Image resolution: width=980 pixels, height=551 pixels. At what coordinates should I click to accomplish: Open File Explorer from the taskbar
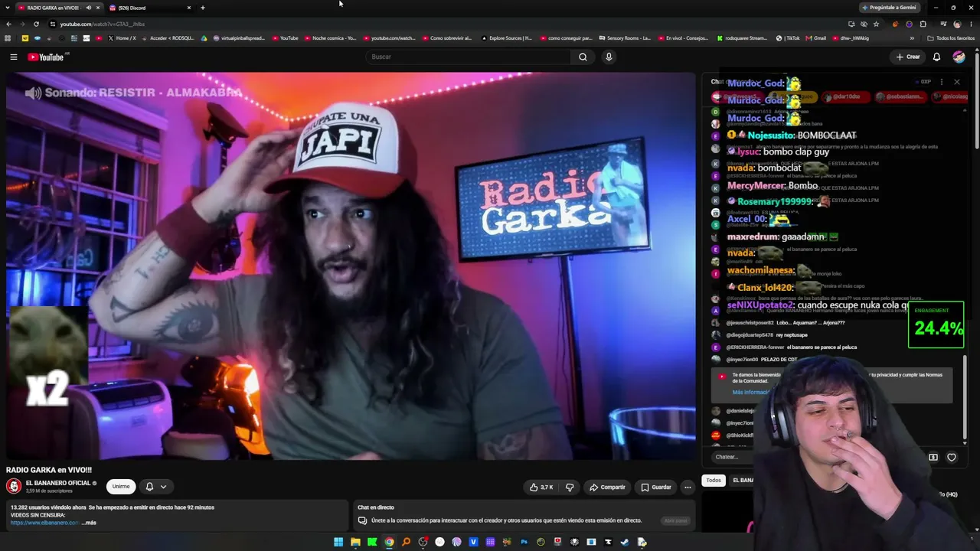point(355,542)
